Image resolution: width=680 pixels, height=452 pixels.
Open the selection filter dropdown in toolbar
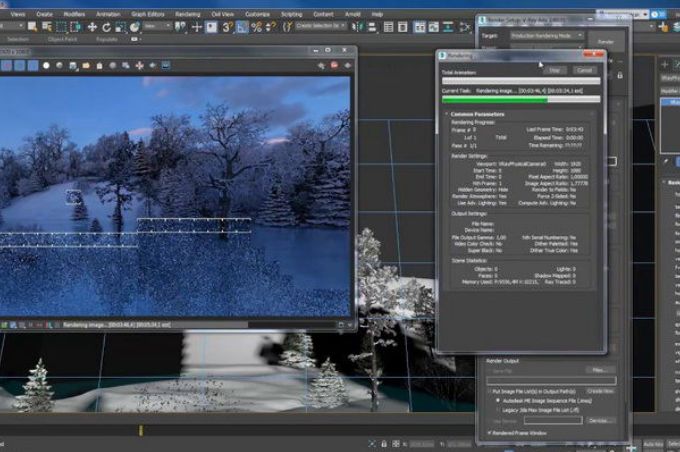pyautogui.click(x=12, y=26)
